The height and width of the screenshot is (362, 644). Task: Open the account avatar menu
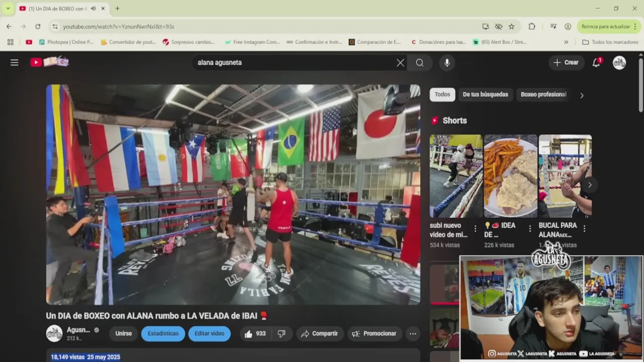pos(619,62)
